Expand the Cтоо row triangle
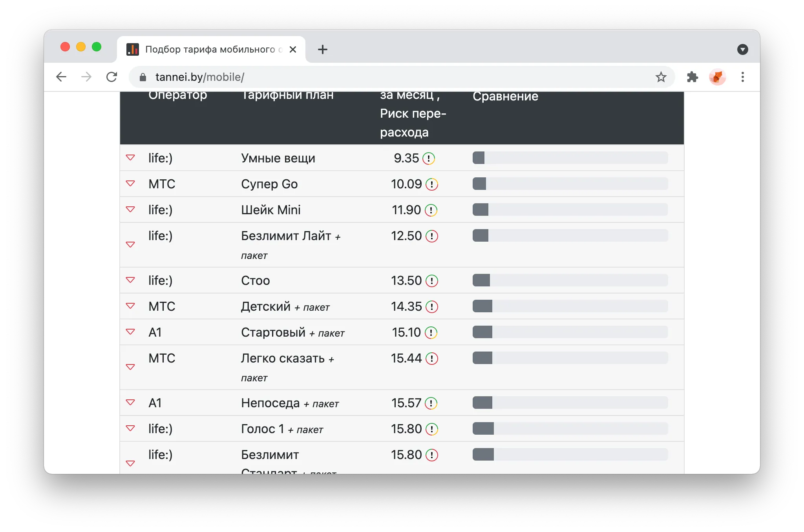The width and height of the screenshot is (804, 532). [x=130, y=280]
